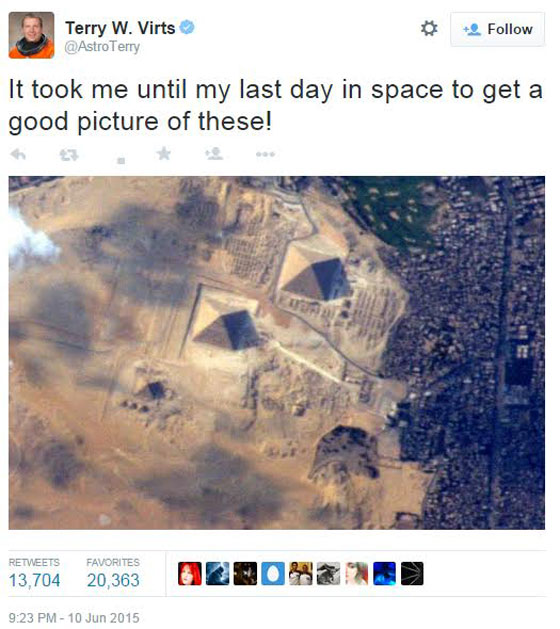Open the white egg default avatar
Screen dimensions: 560x629
(x=273, y=574)
